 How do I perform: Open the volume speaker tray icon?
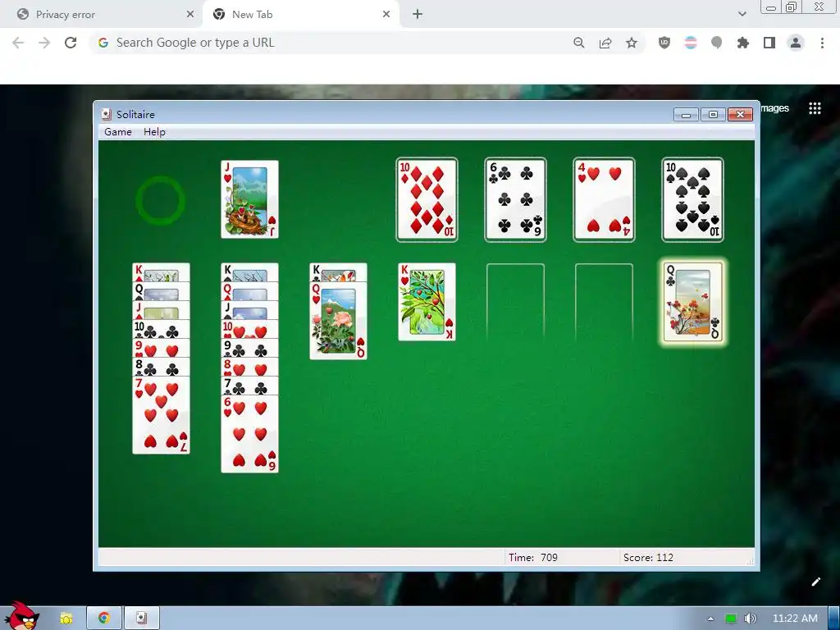(x=751, y=619)
